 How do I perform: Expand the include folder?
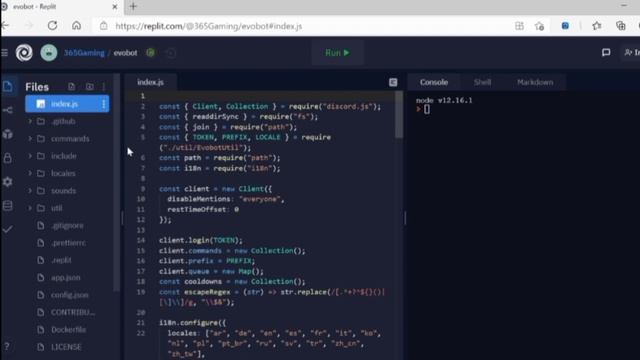pyautogui.click(x=30, y=156)
